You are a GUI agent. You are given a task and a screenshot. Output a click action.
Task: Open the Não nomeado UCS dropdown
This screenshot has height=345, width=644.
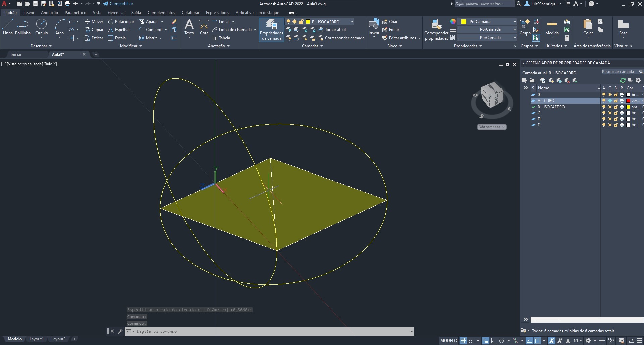492,127
